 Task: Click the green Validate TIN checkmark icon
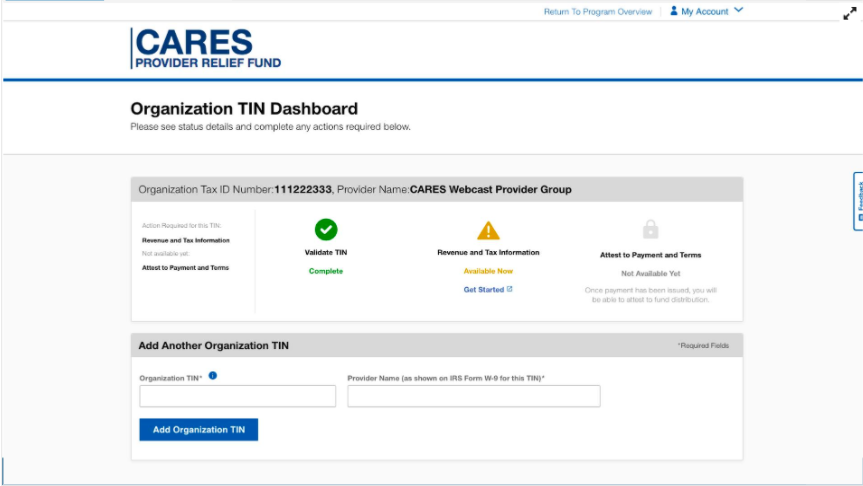coord(326,230)
